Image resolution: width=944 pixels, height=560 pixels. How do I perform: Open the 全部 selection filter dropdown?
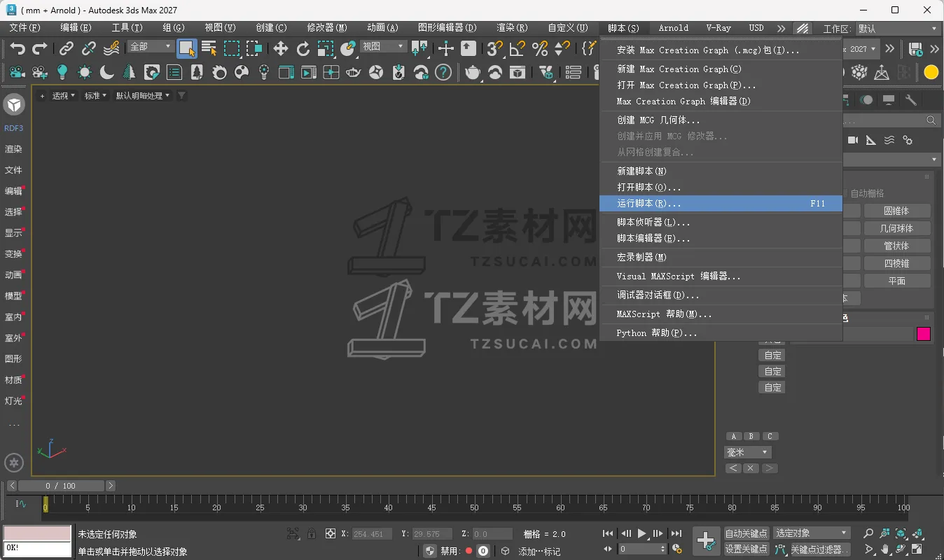click(x=151, y=46)
